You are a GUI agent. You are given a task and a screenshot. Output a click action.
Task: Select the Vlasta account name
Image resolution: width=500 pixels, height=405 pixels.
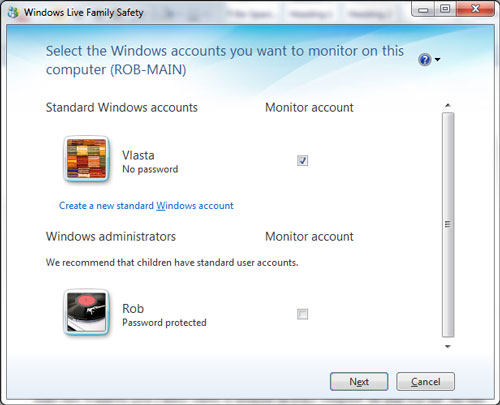(x=138, y=155)
